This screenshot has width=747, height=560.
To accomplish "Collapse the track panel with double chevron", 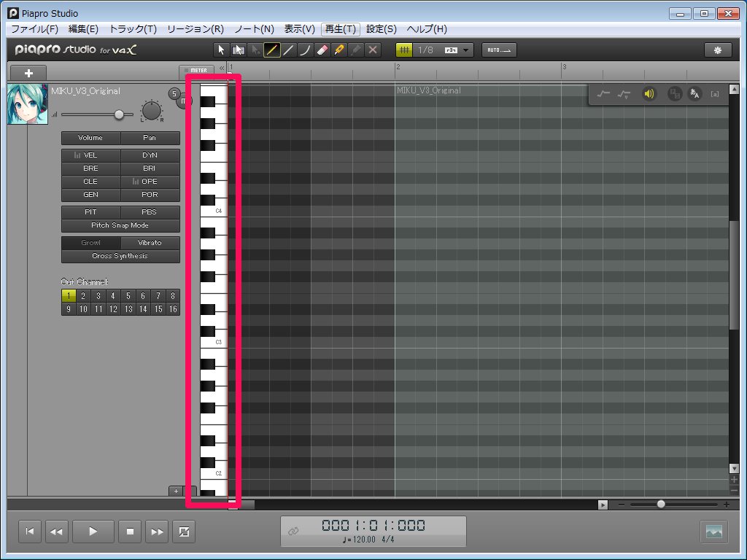I will 222,69.
